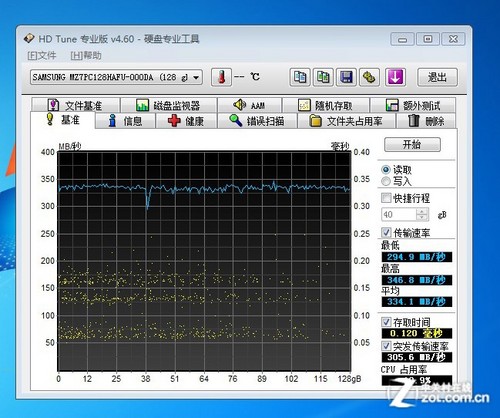Enable the 快捷行程 checkbox
This screenshot has width=500, height=418.
(x=386, y=198)
